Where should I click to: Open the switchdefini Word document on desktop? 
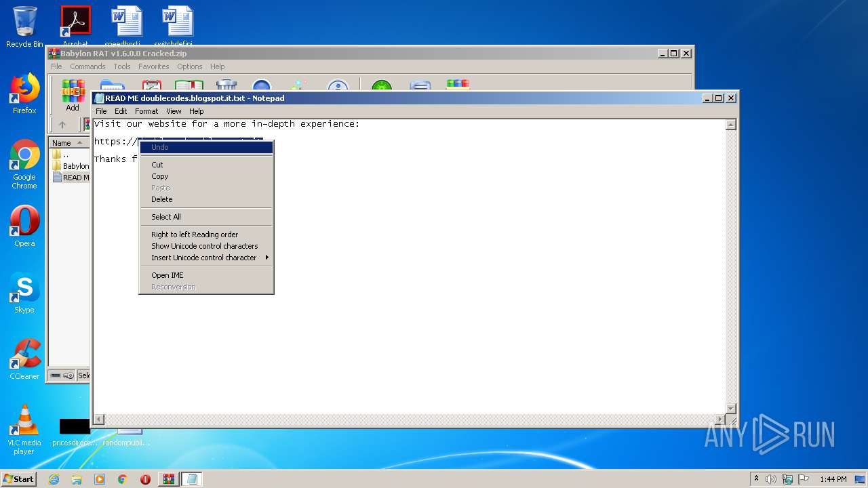[x=177, y=27]
